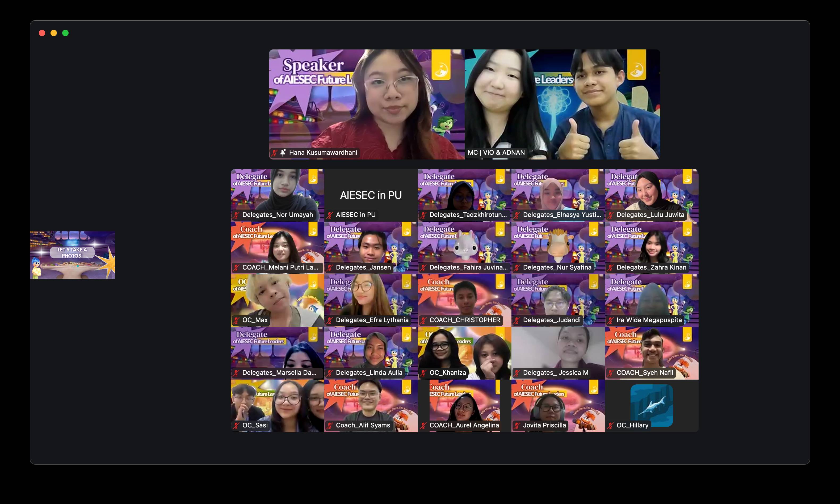Click the muted mic icon on Delegates_Lulu Juwita
Screen dimensions: 840x504
click(x=611, y=215)
